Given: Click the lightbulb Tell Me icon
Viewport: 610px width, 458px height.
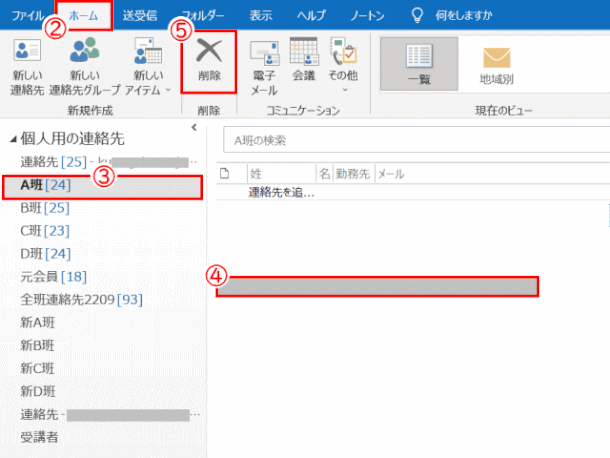Looking at the screenshot, I should click(x=417, y=15).
